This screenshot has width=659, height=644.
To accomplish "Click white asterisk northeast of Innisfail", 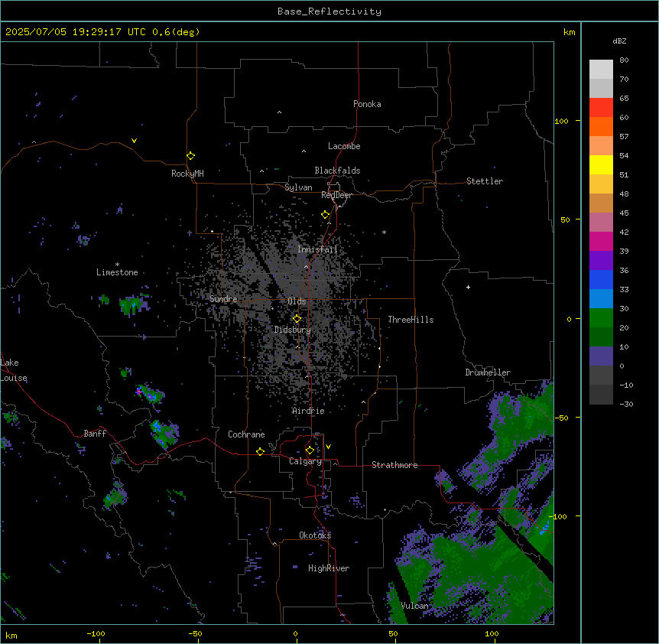I will (384, 232).
